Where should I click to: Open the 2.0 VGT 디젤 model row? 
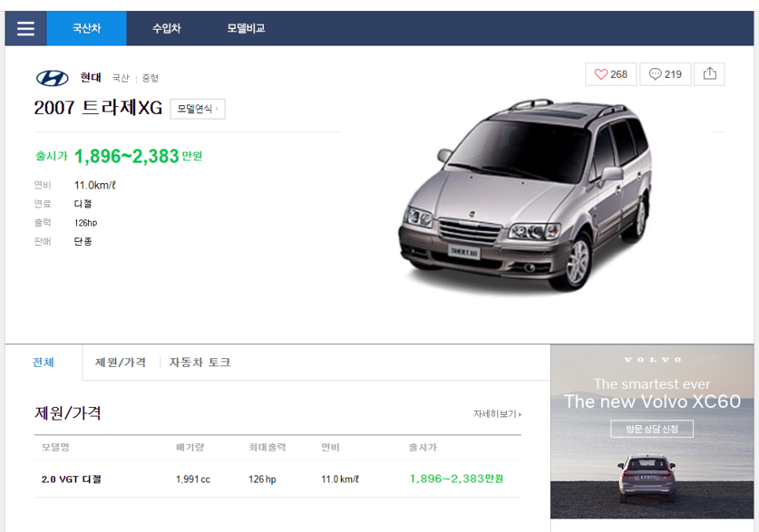click(277, 479)
